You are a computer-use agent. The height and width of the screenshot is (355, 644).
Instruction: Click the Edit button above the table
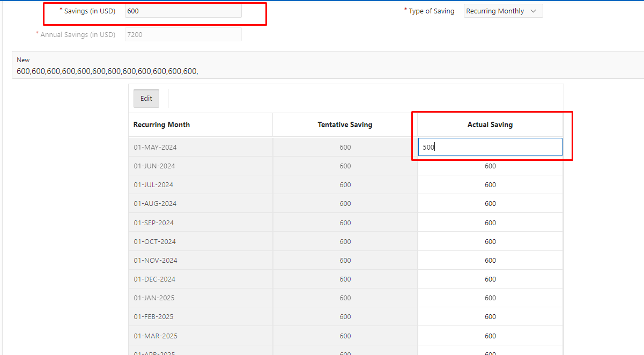(146, 98)
